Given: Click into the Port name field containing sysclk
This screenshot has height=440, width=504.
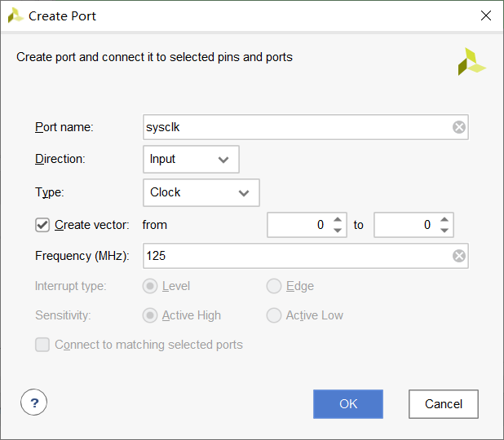Looking at the screenshot, I should [298, 127].
